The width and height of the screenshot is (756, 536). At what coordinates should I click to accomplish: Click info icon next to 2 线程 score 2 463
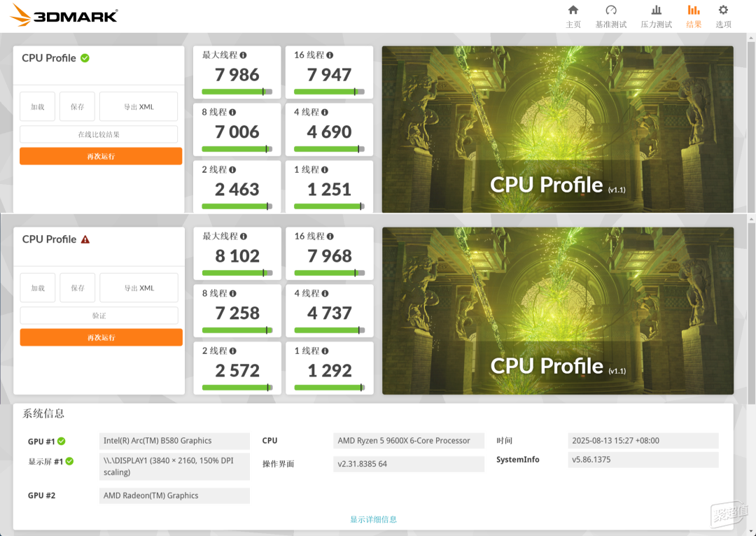(232, 169)
